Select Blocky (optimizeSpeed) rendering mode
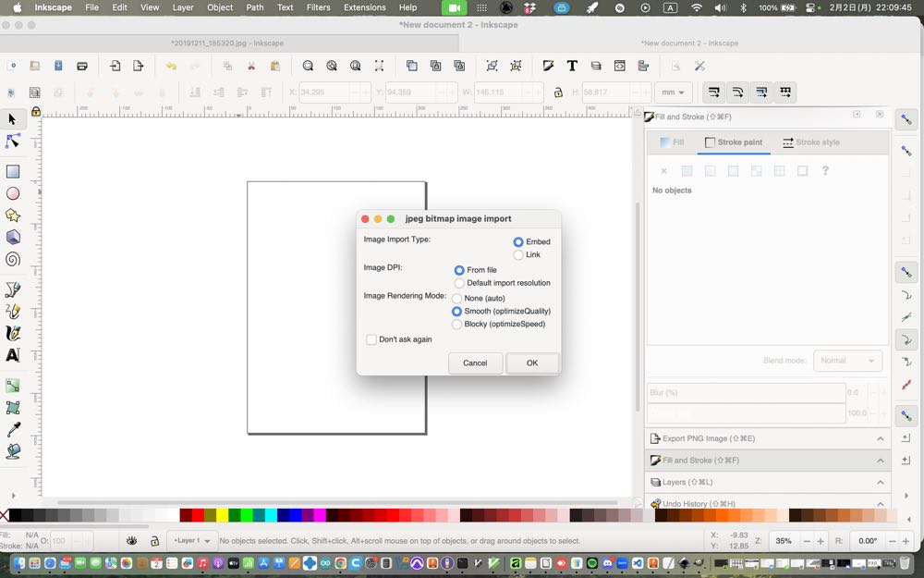The image size is (924, 578). click(456, 325)
